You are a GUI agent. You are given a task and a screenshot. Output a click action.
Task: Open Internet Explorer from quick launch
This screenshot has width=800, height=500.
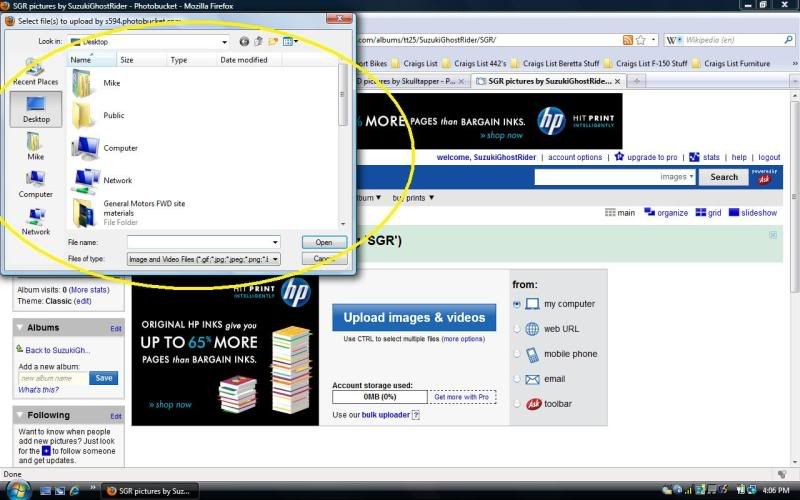click(x=74, y=491)
